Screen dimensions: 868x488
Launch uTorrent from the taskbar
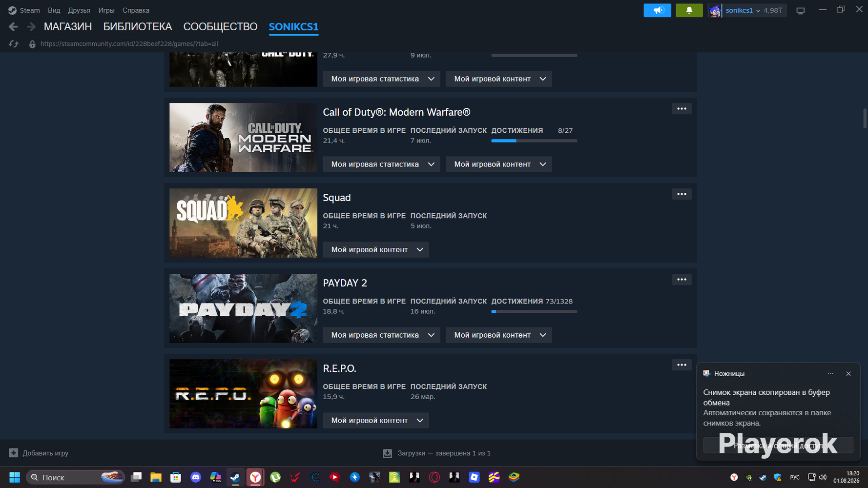click(275, 477)
